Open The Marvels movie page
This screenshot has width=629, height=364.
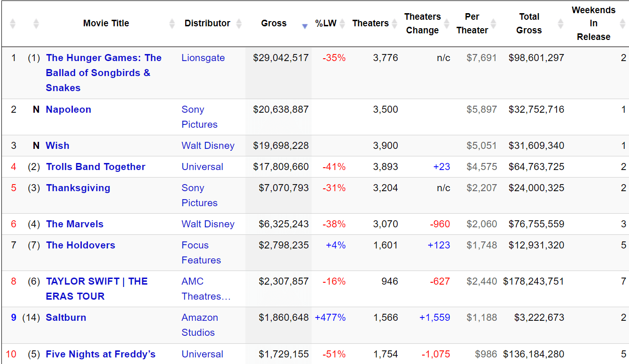[x=75, y=224]
